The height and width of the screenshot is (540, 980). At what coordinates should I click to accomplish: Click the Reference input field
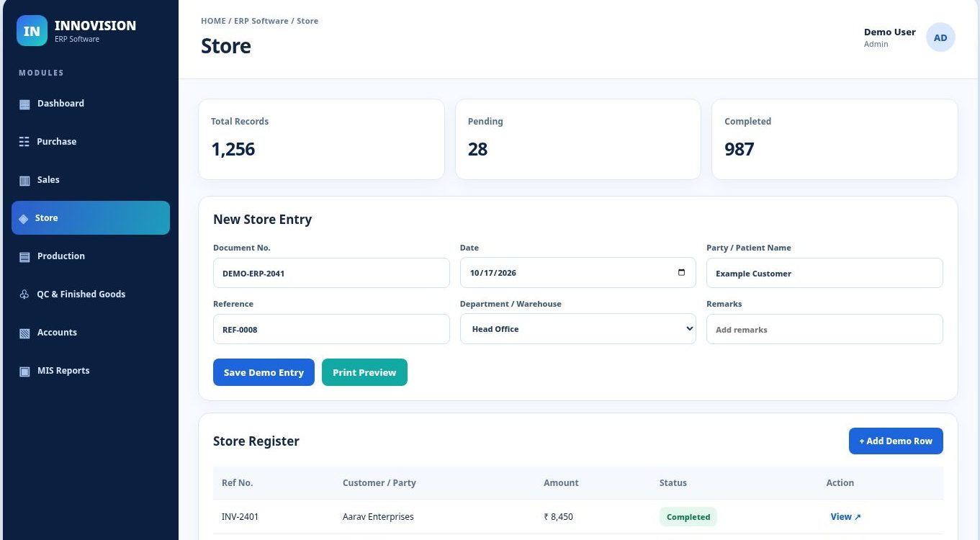coord(331,329)
